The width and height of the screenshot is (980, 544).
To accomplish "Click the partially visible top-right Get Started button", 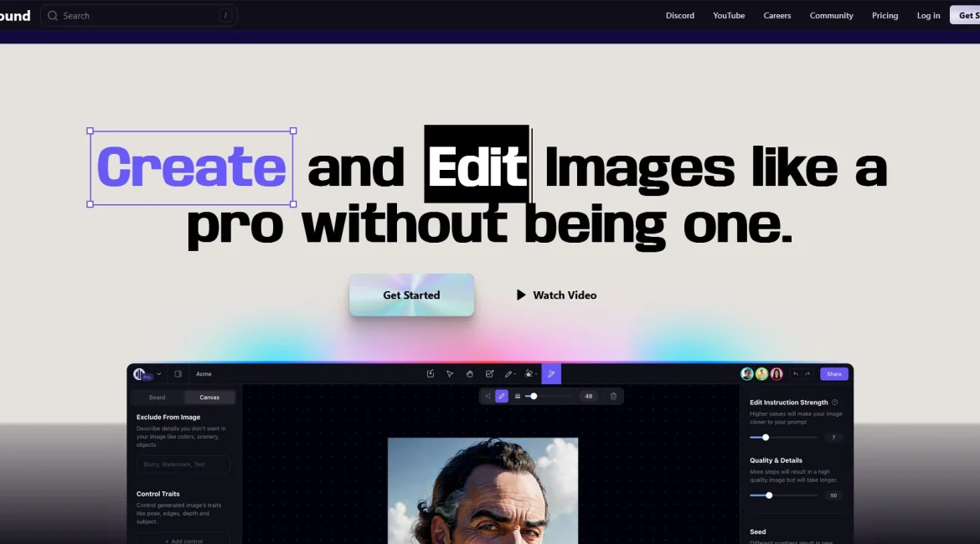I will (965, 16).
